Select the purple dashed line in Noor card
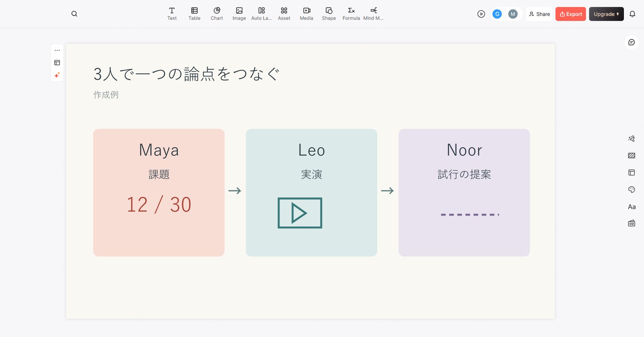Image resolution: width=644 pixels, height=337 pixels. click(470, 215)
